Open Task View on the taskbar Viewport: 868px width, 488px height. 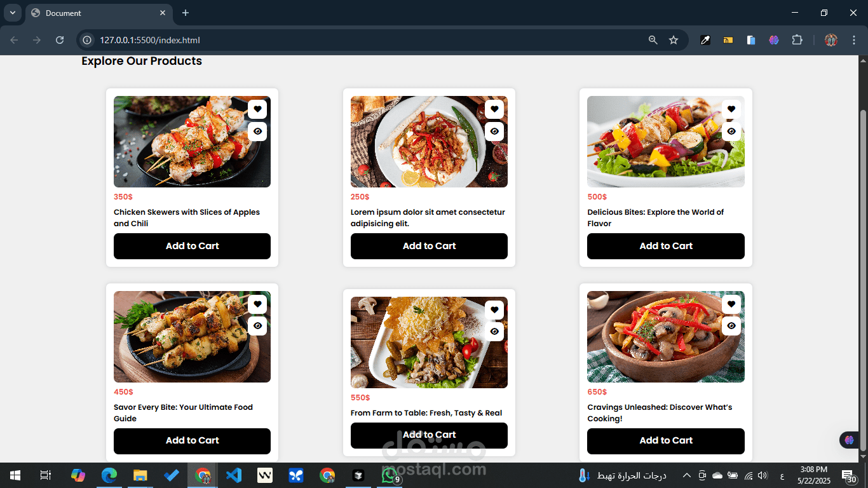coord(45,475)
